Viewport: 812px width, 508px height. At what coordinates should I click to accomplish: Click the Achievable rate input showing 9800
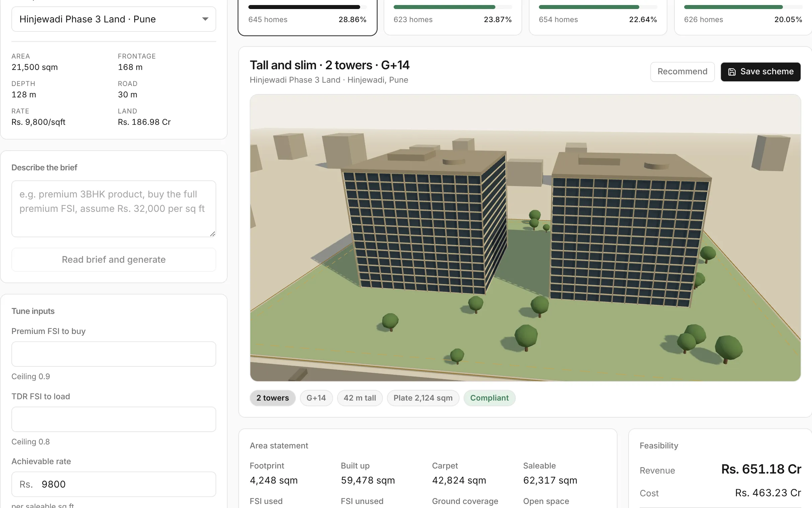point(113,484)
